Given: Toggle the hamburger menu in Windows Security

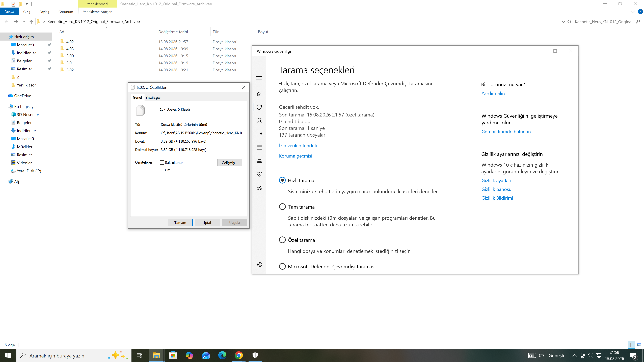Looking at the screenshot, I should coord(259,78).
